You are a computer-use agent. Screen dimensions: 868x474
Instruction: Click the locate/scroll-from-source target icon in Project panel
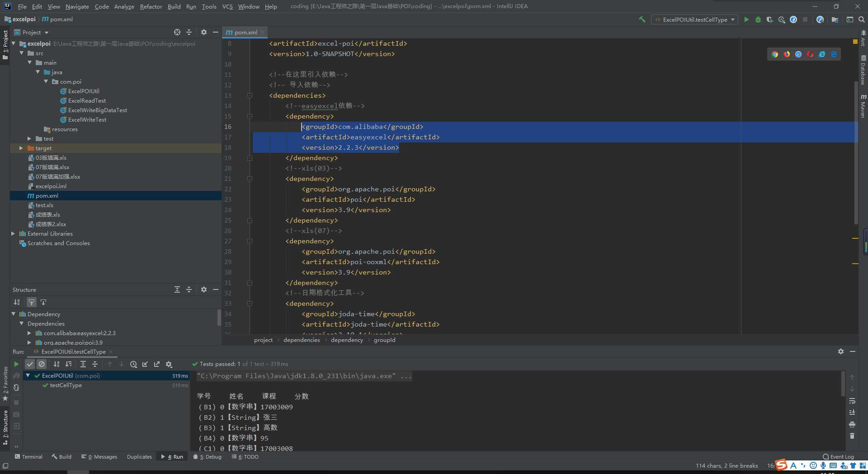(177, 32)
